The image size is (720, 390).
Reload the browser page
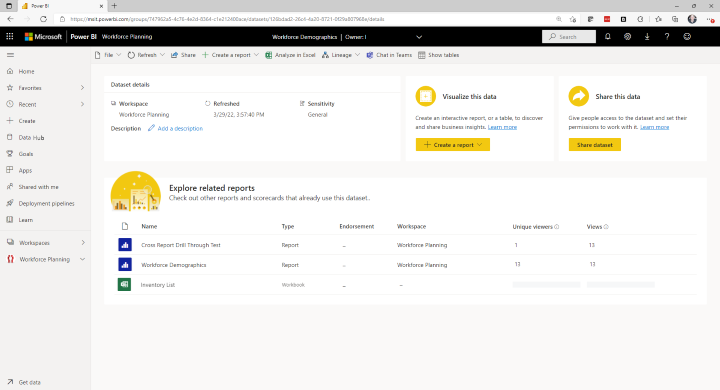[x=43, y=19]
